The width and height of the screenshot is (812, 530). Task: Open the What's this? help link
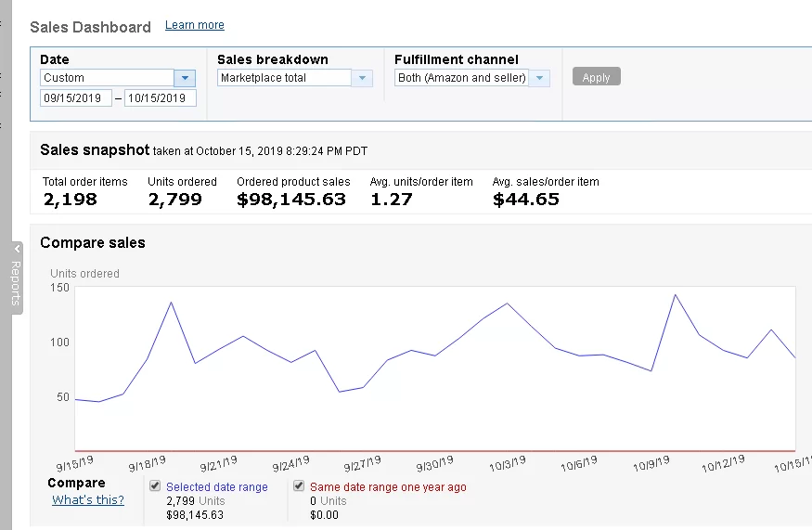coord(88,500)
